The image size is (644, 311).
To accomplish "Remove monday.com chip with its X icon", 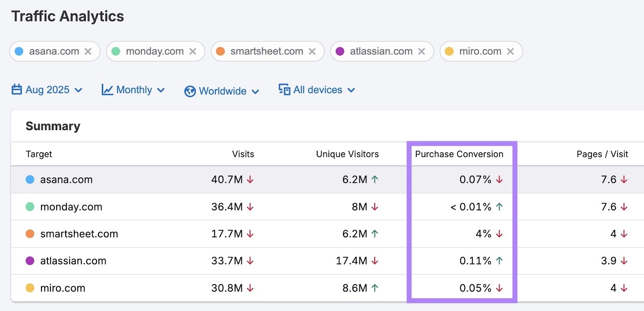I will [193, 52].
